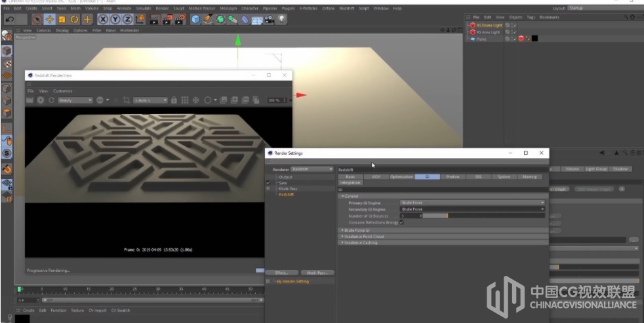This screenshot has height=323, width=644.
Task: Open the MoGraph menu
Action: pos(228,9)
